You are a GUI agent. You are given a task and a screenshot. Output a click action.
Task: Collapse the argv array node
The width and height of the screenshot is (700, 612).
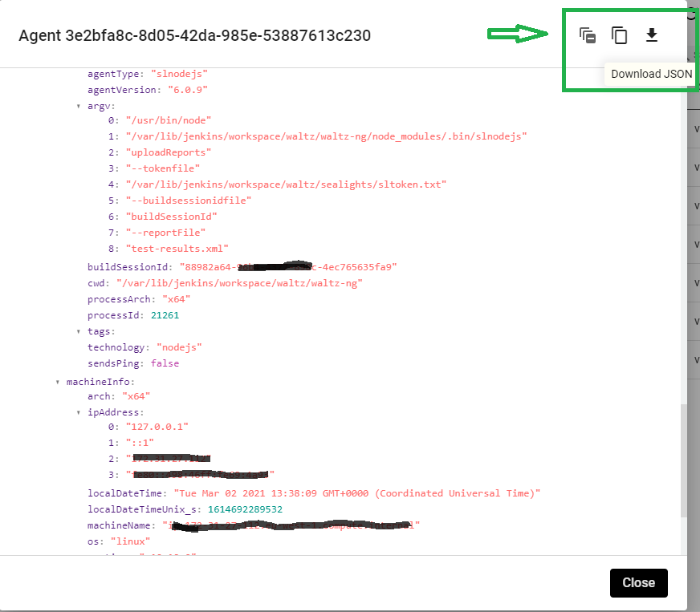(79, 105)
